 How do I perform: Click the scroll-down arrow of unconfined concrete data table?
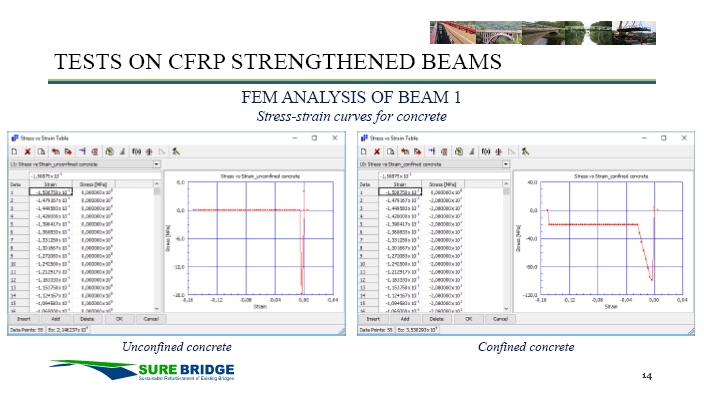point(157,308)
